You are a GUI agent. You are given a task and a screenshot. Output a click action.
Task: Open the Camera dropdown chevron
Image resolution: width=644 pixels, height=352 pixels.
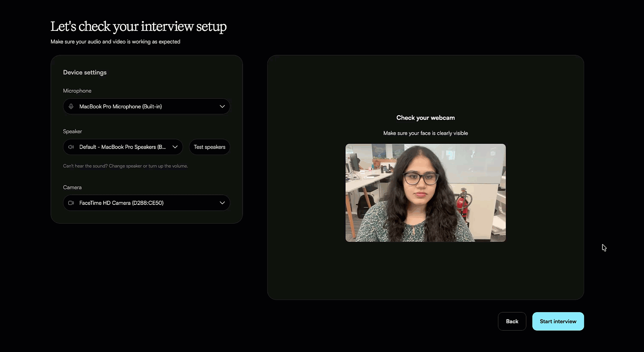tap(222, 203)
